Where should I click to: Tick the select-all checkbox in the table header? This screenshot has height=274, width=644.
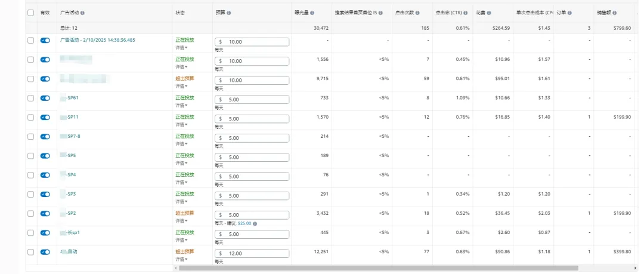(x=31, y=13)
